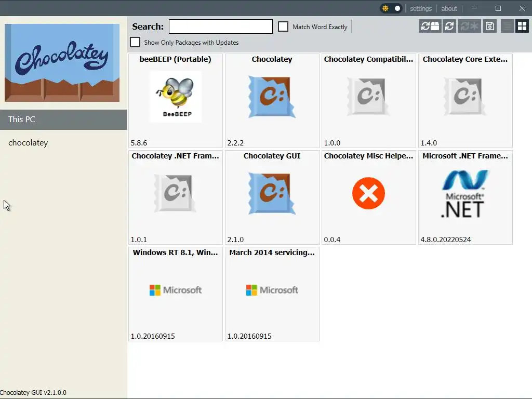This screenshot has height=399, width=532.
Task: Click the Chocolatey .NET Fram... grey icon
Action: click(x=176, y=193)
